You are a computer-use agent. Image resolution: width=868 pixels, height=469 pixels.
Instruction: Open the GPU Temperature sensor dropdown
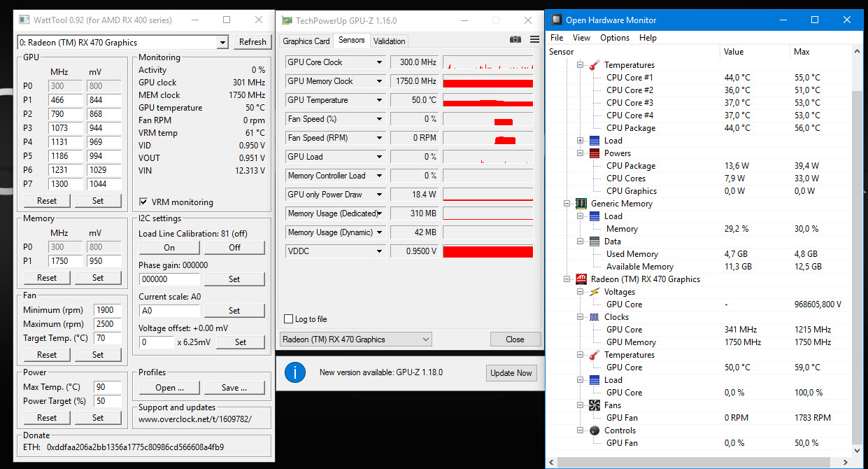pyautogui.click(x=380, y=100)
